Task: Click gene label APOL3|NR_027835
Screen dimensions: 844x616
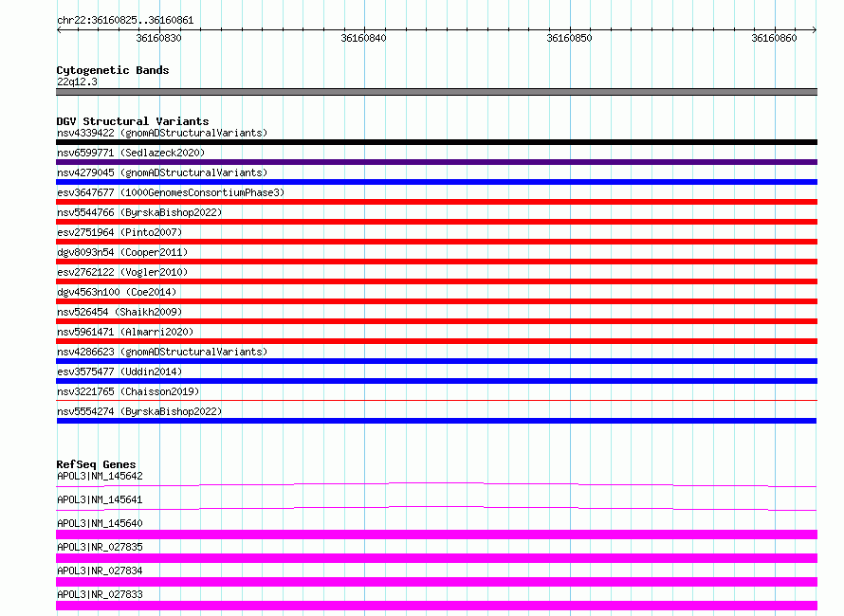Action: [100, 547]
